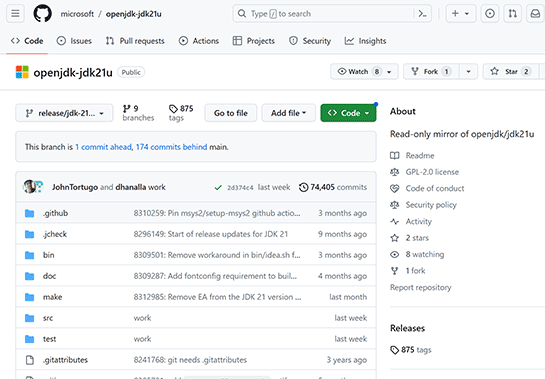
Task: Open the 1 commit ahead link
Action: [x=103, y=147]
